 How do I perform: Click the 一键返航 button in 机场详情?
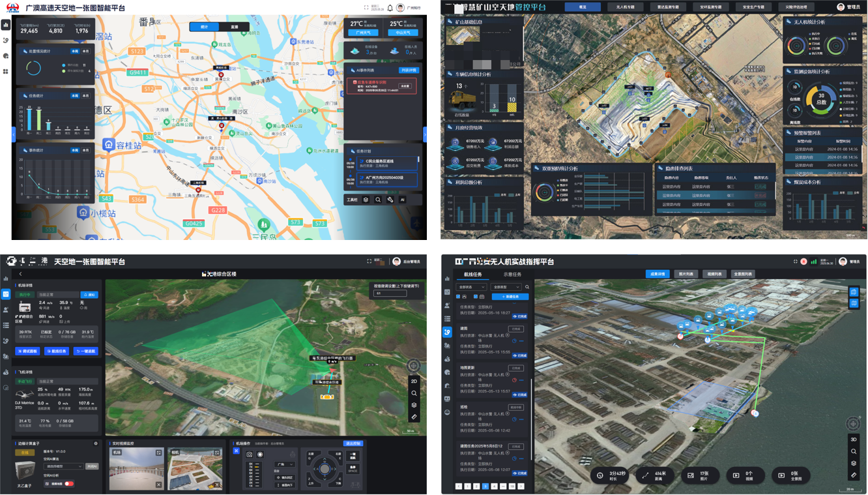pyautogui.click(x=86, y=351)
